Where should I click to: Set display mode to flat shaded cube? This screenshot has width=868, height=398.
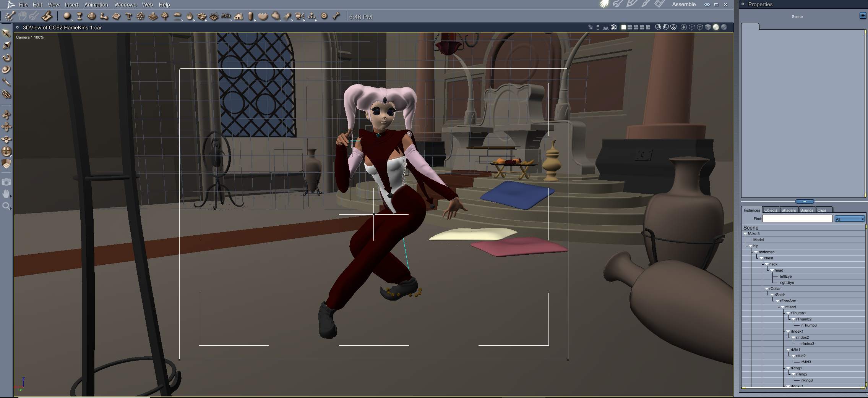pyautogui.click(x=708, y=27)
